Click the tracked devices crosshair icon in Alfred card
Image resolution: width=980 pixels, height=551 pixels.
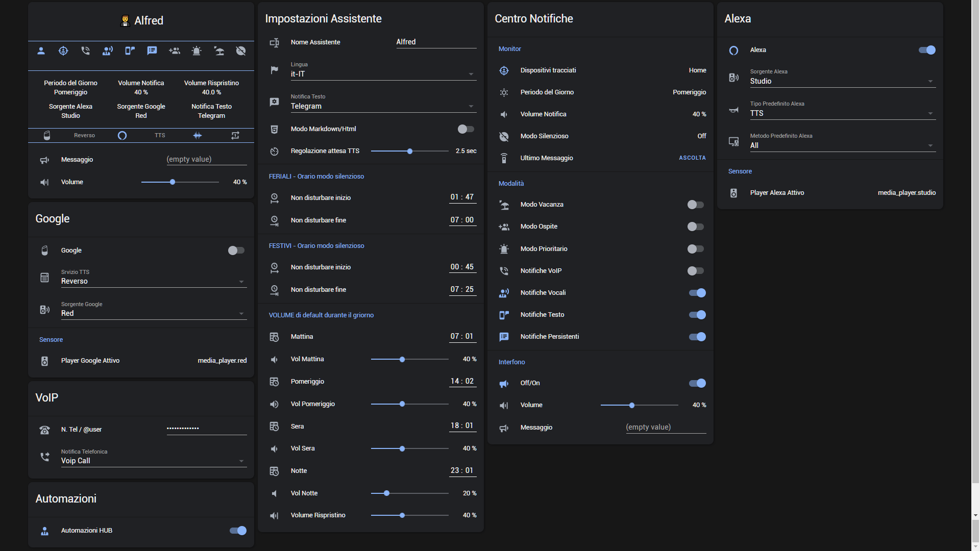(63, 51)
